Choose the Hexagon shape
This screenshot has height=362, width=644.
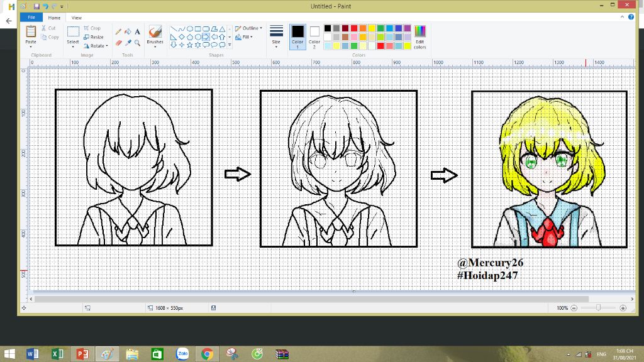tap(198, 37)
